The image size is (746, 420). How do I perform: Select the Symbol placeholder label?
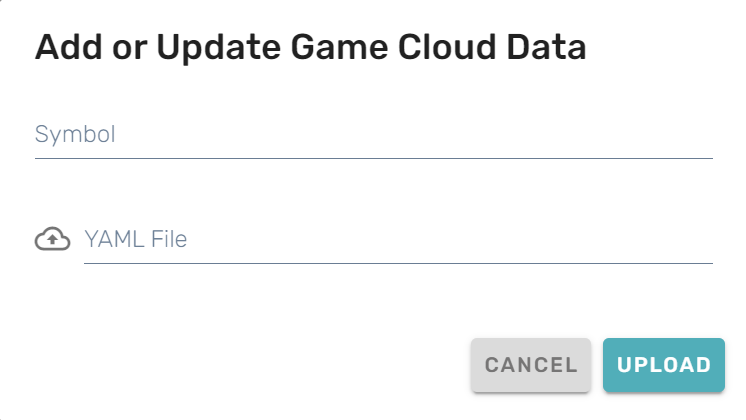pos(75,135)
